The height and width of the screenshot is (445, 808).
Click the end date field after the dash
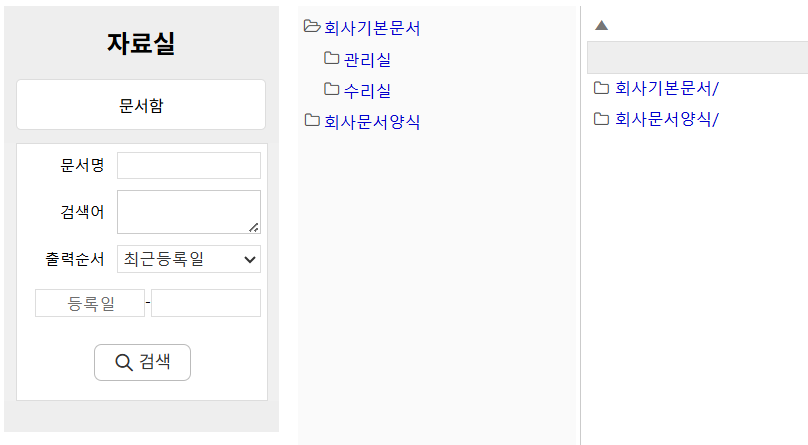pos(205,303)
